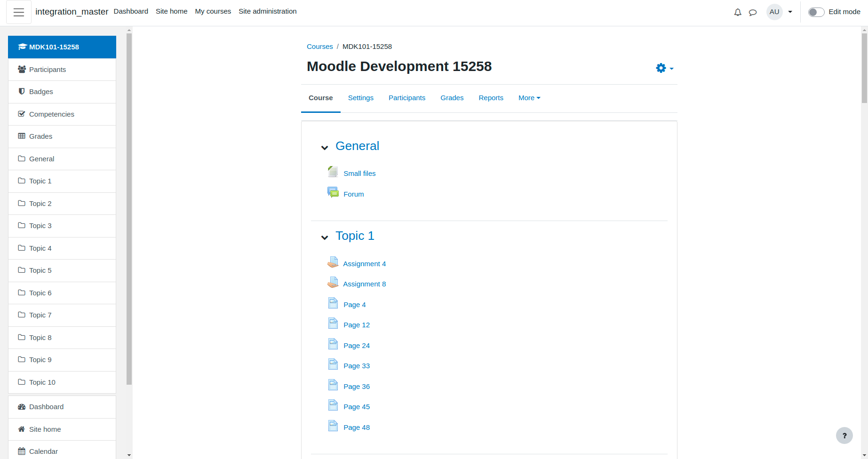
Task: Click the Small files folder icon
Action: pos(333,172)
